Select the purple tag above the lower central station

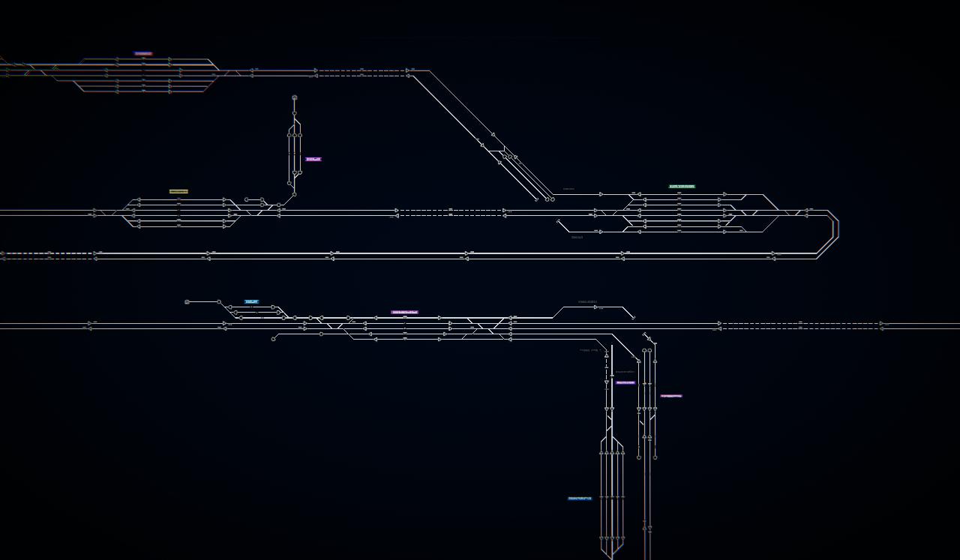click(405, 312)
